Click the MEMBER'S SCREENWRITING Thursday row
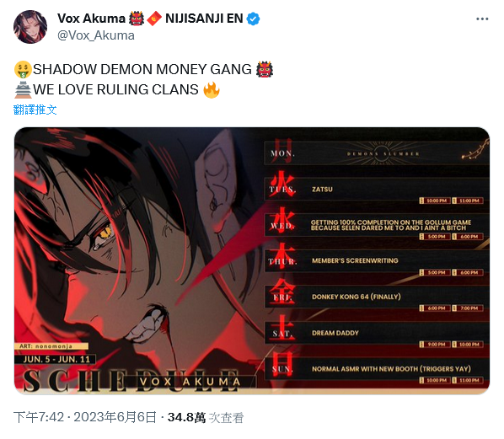Viewport: 504px width, 439px height. tap(377, 261)
